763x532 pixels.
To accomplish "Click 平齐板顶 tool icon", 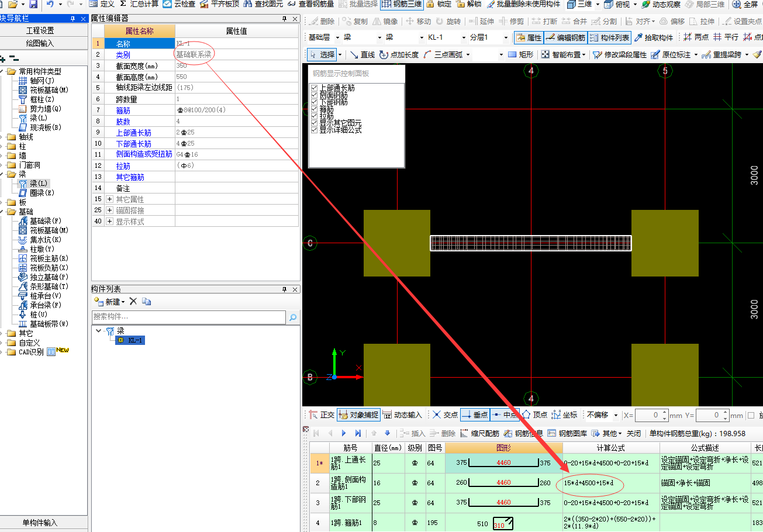I will tap(204, 4).
